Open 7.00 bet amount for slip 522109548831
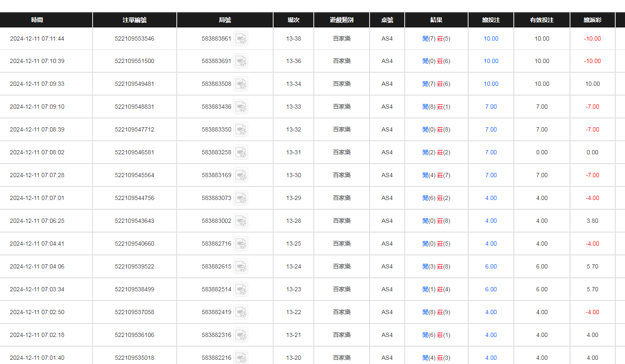Viewport: 625px width, 364px height. pyautogui.click(x=491, y=107)
